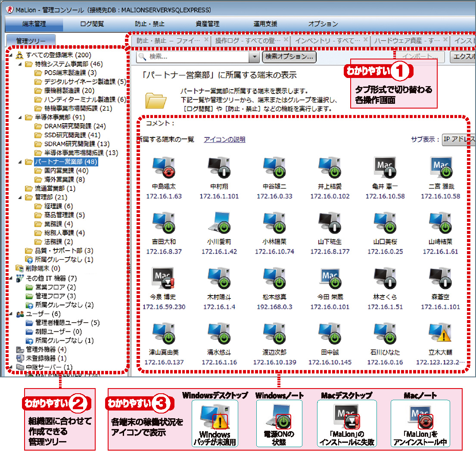476x451 pixels.
Task: Select the 管理ツリー tab
Action: coord(31,40)
